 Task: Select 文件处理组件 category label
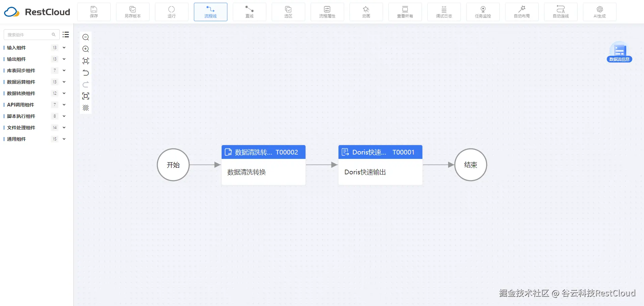pos(21,128)
